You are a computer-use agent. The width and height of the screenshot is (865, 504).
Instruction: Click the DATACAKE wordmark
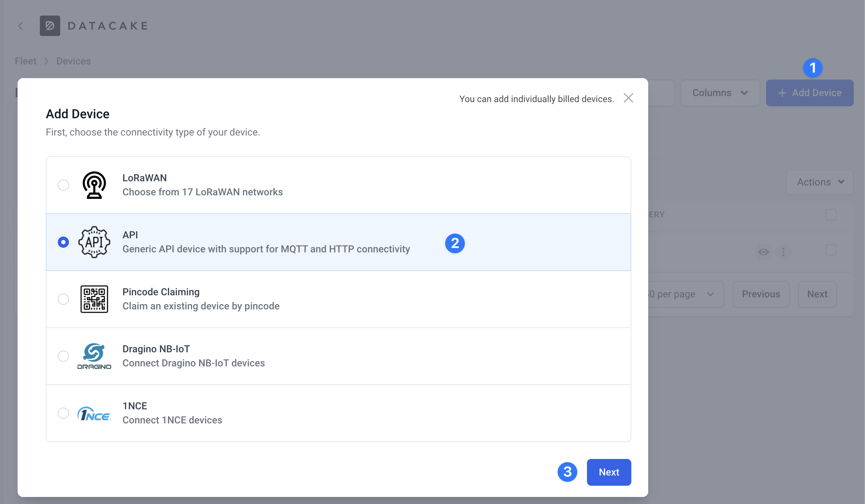[108, 26]
